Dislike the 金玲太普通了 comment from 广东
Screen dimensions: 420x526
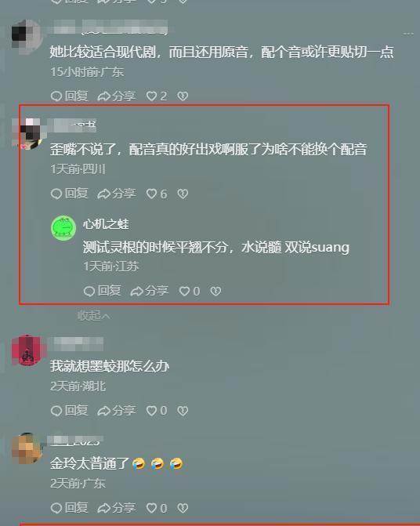(183, 508)
